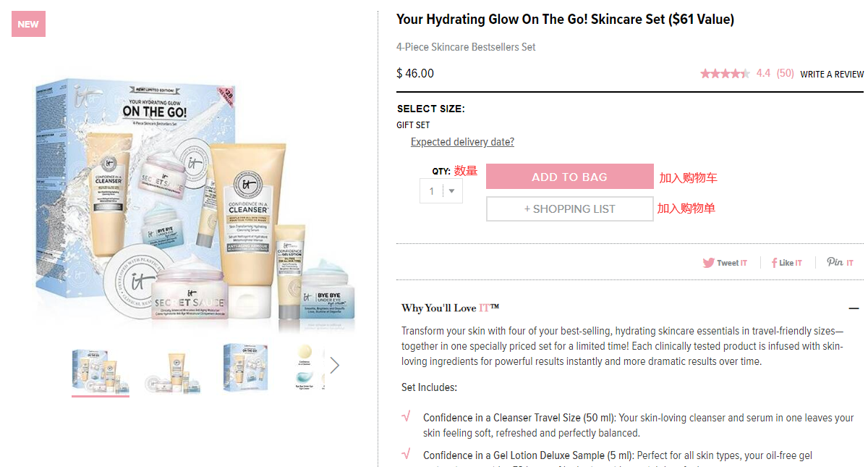Select the first product thumbnail

point(101,369)
